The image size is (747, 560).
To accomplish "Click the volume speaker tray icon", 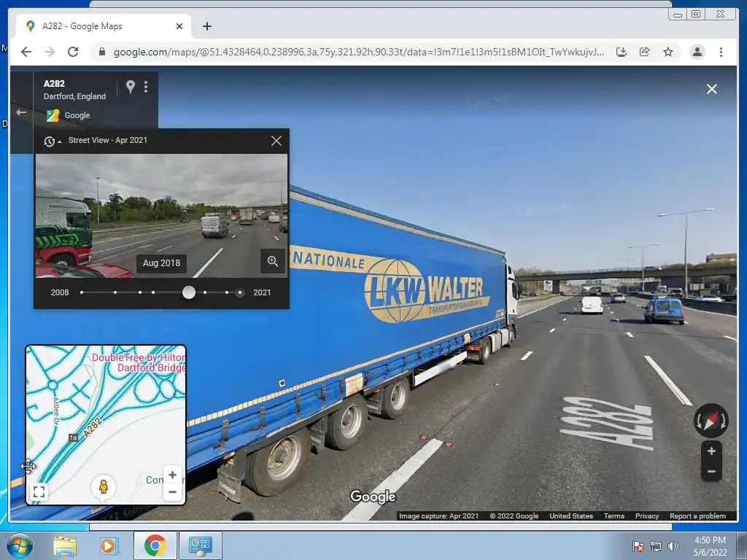I will click(673, 546).
